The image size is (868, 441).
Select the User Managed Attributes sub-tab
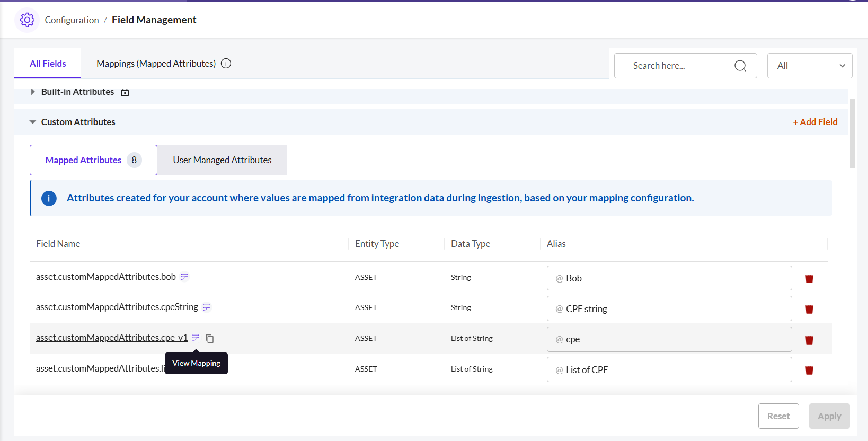pyautogui.click(x=222, y=160)
